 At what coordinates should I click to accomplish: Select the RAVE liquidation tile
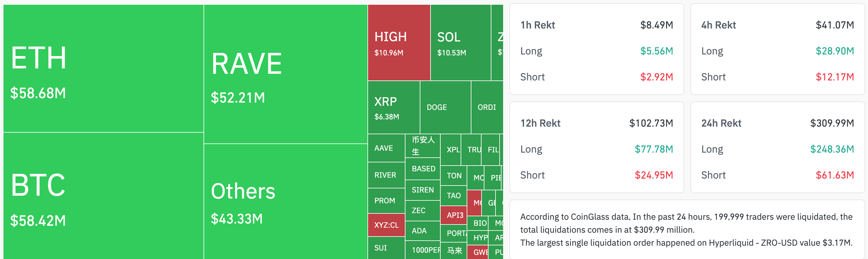(285, 74)
